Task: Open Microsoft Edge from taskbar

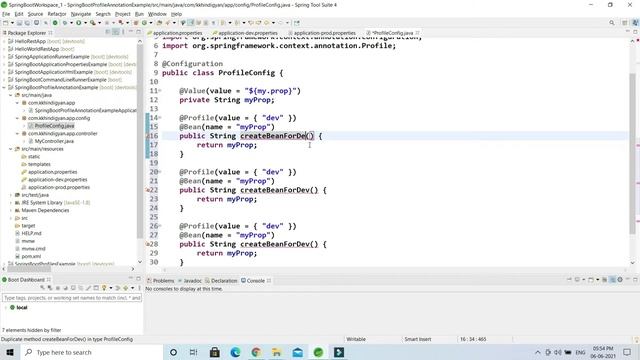Action: tap(236, 352)
